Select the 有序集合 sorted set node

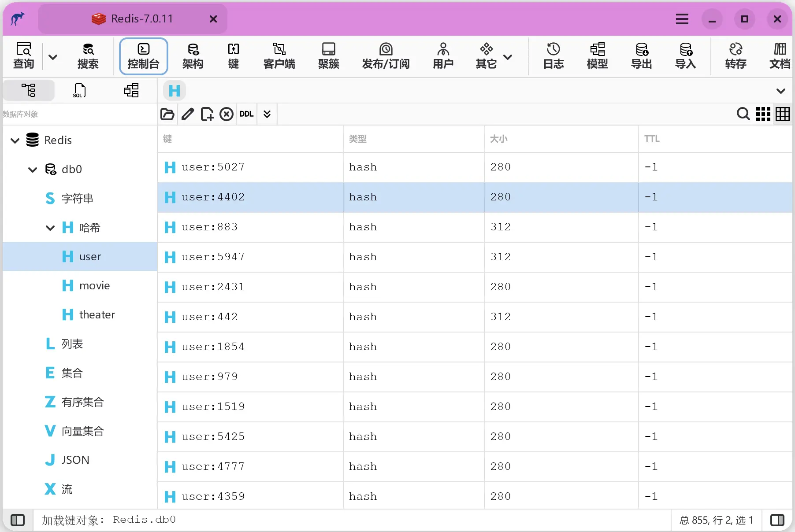(80, 402)
